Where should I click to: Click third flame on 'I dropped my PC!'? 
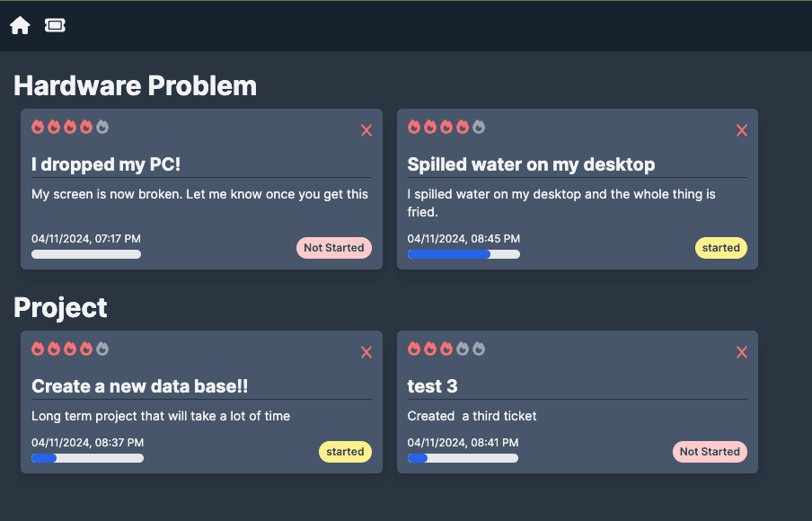[70, 127]
